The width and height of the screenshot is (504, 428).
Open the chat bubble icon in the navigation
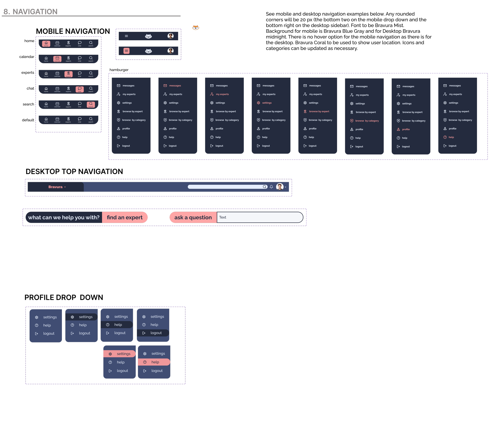[x=79, y=89]
